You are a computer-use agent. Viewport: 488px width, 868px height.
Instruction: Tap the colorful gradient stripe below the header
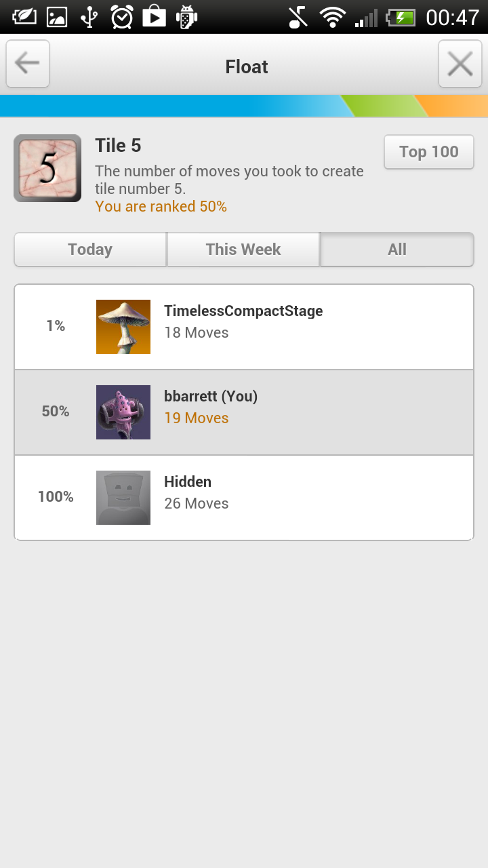pyautogui.click(x=244, y=106)
